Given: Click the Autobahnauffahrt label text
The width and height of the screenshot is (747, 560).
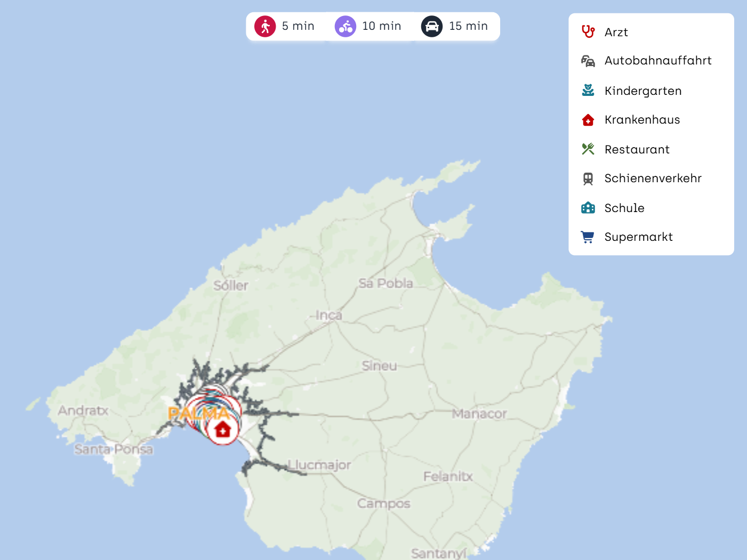Looking at the screenshot, I should point(657,61).
